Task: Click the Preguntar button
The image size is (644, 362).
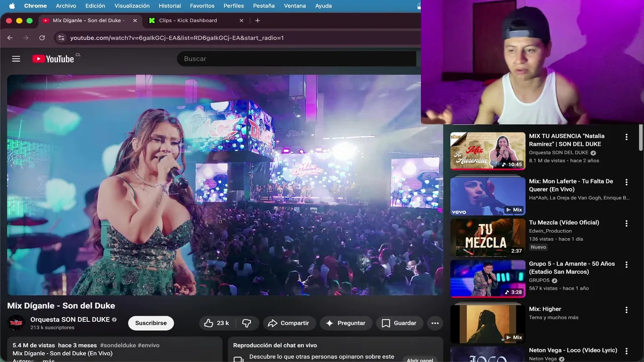Action: (x=346, y=323)
